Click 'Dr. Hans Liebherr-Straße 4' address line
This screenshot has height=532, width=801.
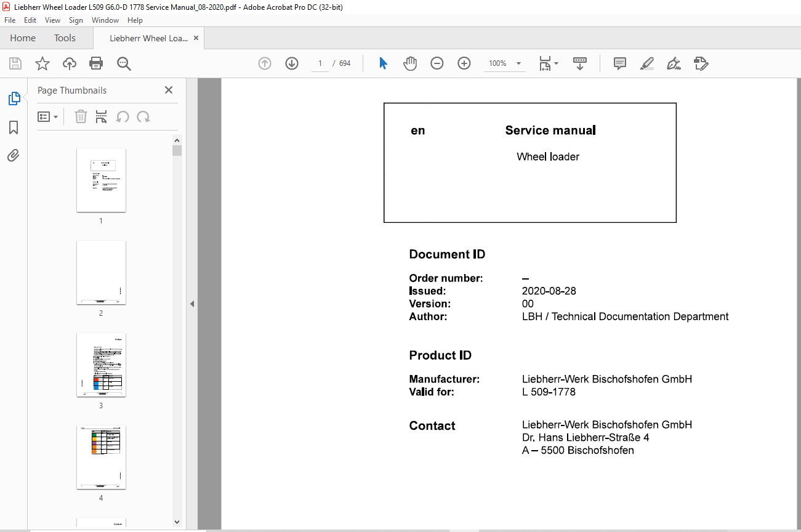tap(586, 437)
